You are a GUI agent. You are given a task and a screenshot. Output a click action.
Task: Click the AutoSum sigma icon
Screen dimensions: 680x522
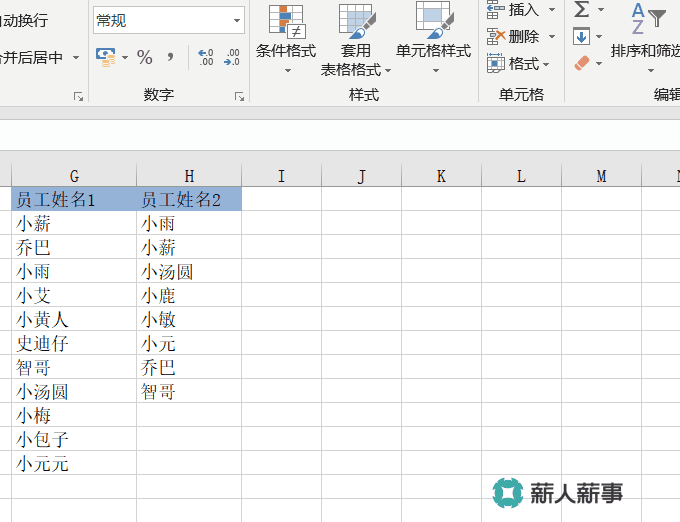(x=582, y=9)
